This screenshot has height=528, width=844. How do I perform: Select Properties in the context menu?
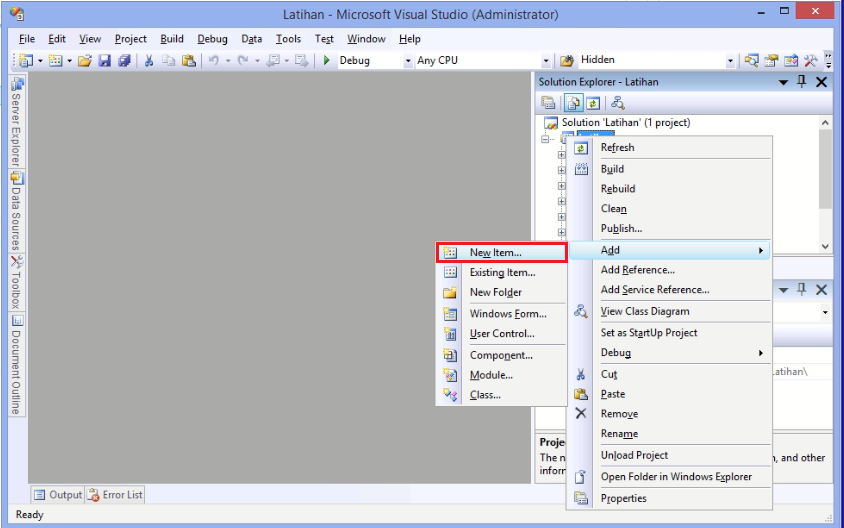pyautogui.click(x=670, y=498)
